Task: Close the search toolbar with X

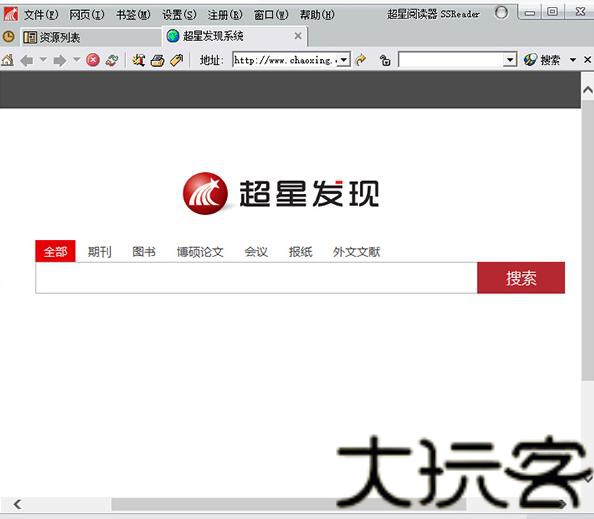Action: click(x=587, y=59)
